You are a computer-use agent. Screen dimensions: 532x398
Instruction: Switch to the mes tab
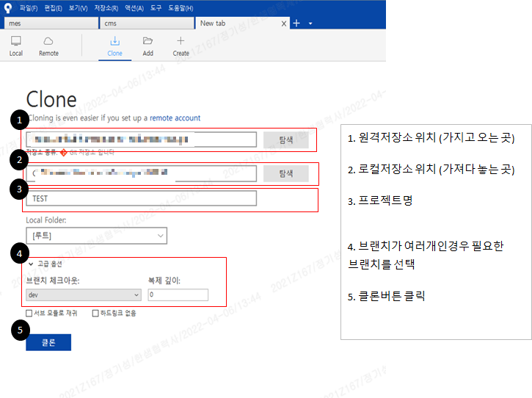[x=51, y=23]
